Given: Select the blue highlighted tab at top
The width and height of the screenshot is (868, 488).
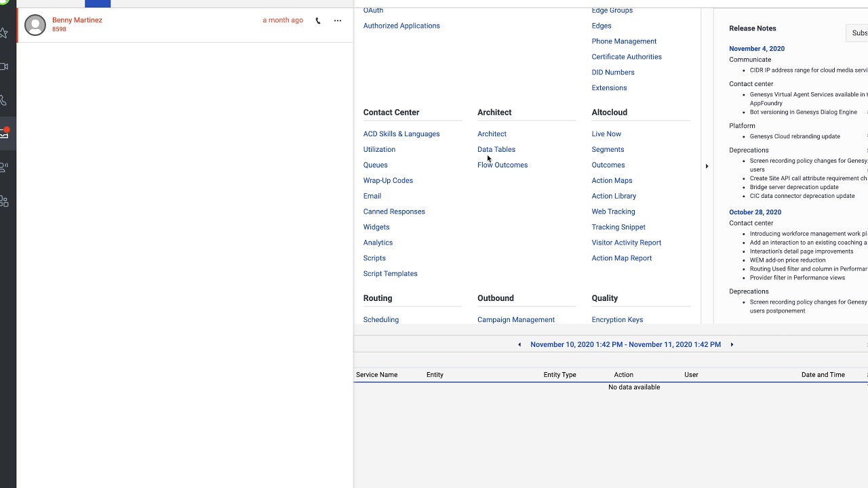Looking at the screenshot, I should coord(98,3).
